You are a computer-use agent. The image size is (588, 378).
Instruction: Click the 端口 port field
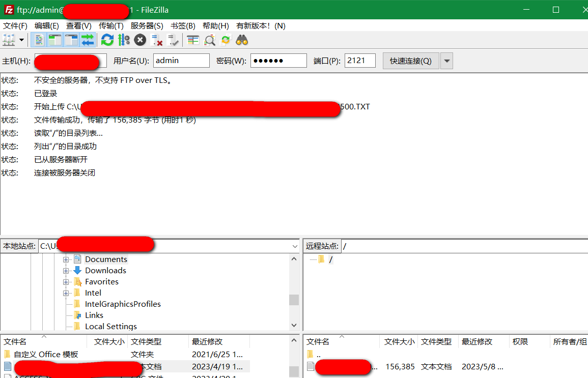pos(360,61)
